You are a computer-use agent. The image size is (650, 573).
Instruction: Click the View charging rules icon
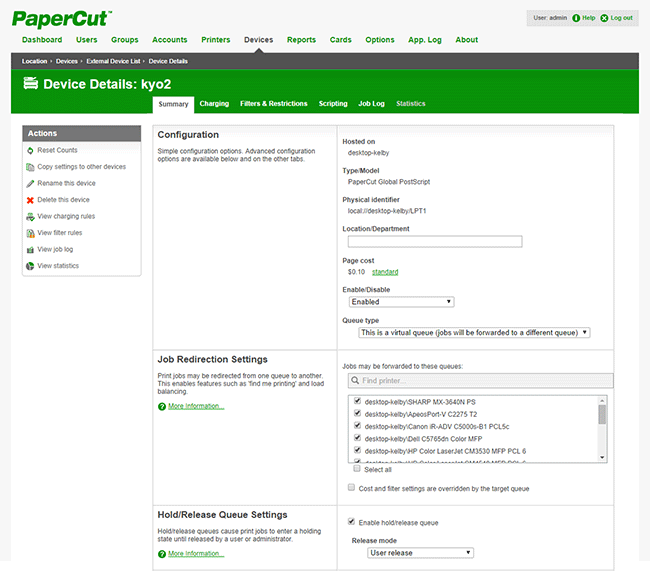pyautogui.click(x=30, y=217)
